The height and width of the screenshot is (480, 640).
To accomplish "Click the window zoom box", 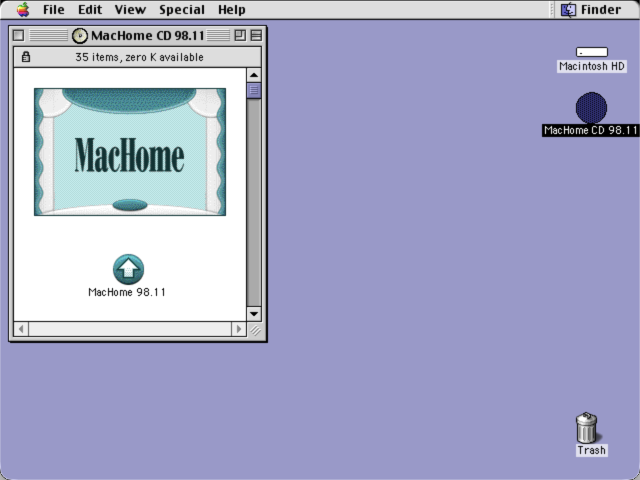I will coord(240,36).
